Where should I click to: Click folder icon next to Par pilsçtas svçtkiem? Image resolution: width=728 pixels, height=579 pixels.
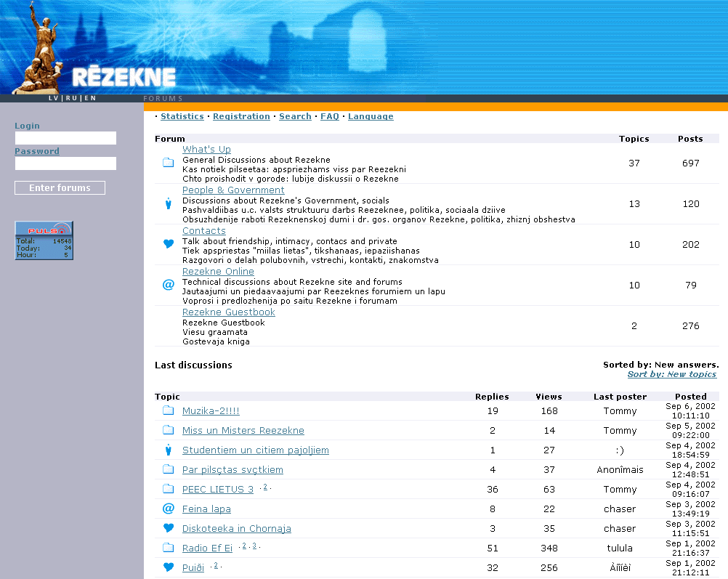click(x=168, y=469)
